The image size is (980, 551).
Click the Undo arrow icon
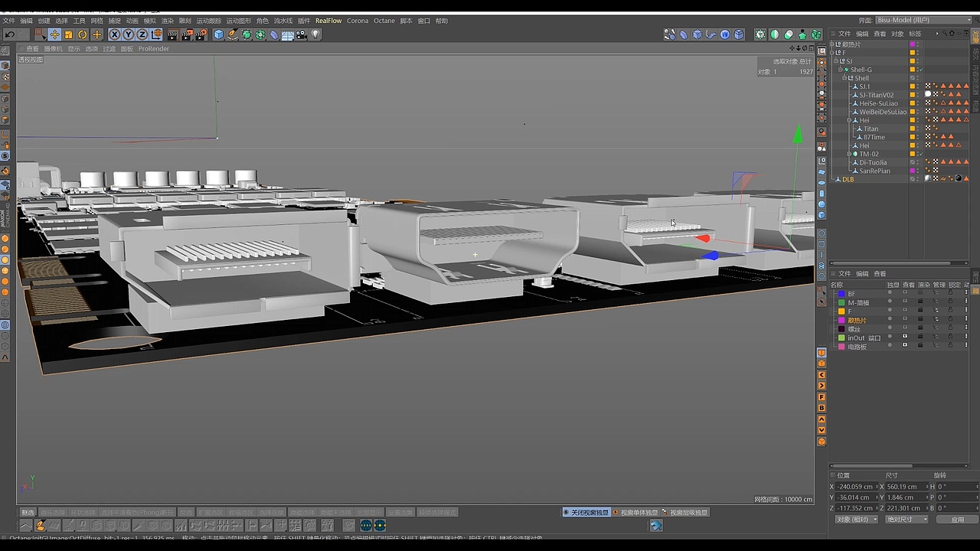click(9, 34)
